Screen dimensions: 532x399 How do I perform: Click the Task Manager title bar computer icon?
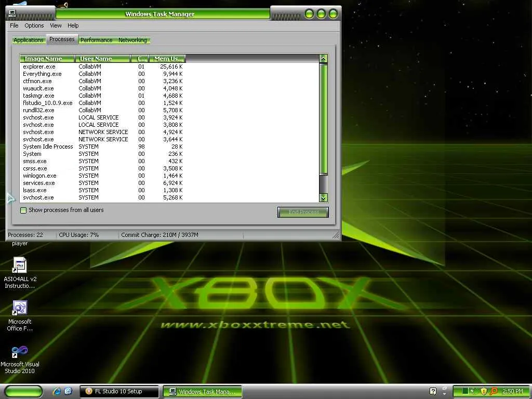[12, 13]
